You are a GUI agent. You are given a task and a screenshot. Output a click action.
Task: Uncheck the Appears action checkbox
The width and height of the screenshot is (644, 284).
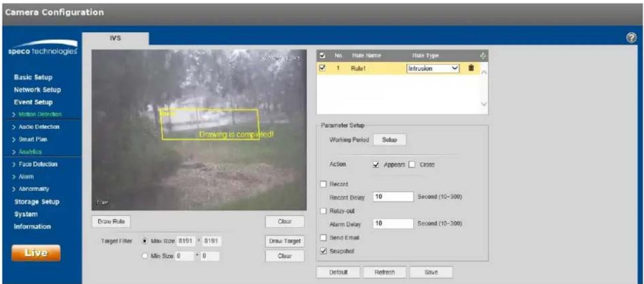pos(375,165)
